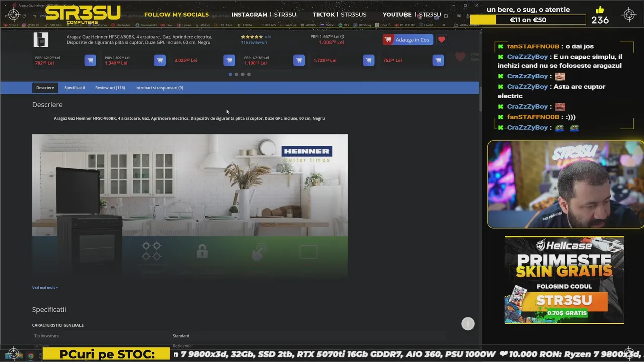This screenshot has width=644, height=362.
Task: Click the €11 on €50 goal bar
Action: pos(528,20)
